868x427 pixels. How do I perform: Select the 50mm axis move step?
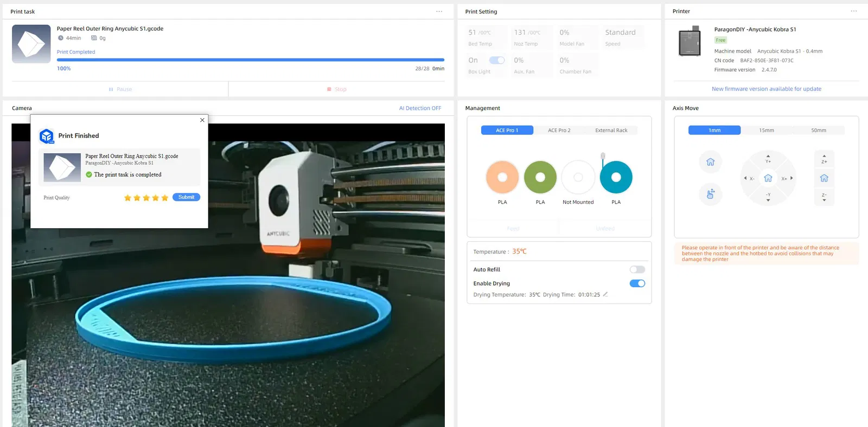tap(819, 131)
